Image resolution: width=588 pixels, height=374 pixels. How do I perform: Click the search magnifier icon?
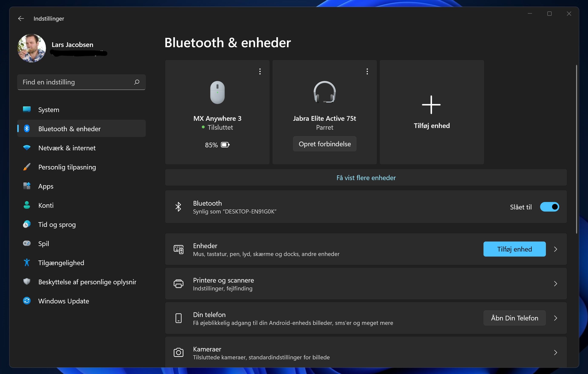tap(137, 82)
